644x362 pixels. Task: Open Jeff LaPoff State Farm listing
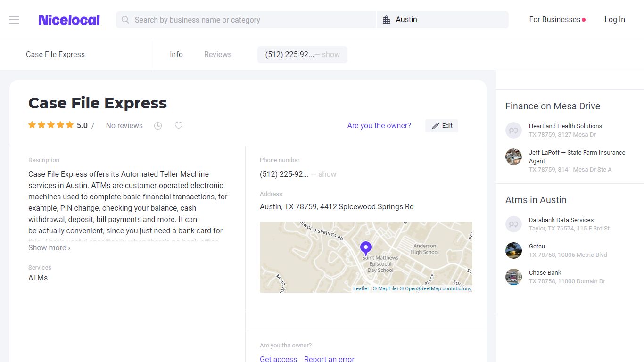click(577, 156)
